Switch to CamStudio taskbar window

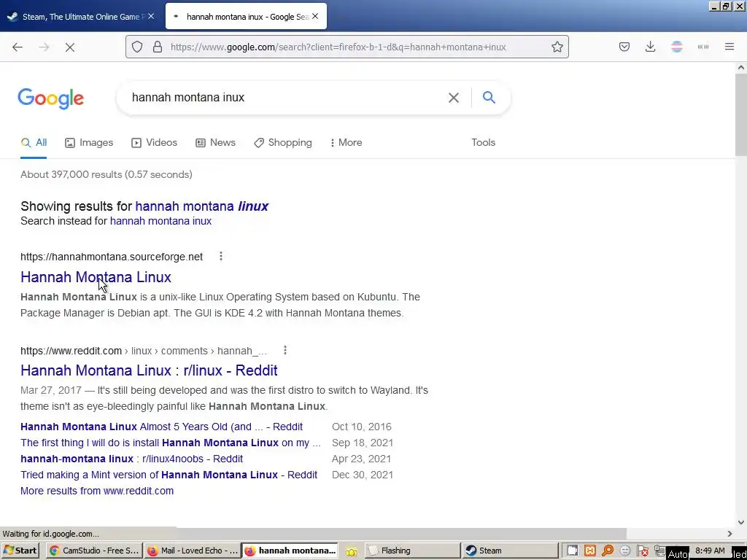coord(94,551)
